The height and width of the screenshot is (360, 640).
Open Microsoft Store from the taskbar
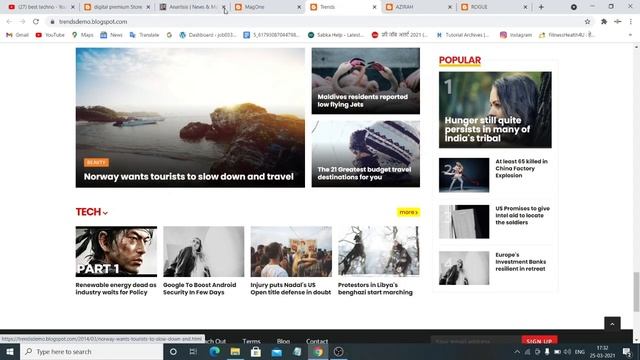pyautogui.click(x=256, y=351)
